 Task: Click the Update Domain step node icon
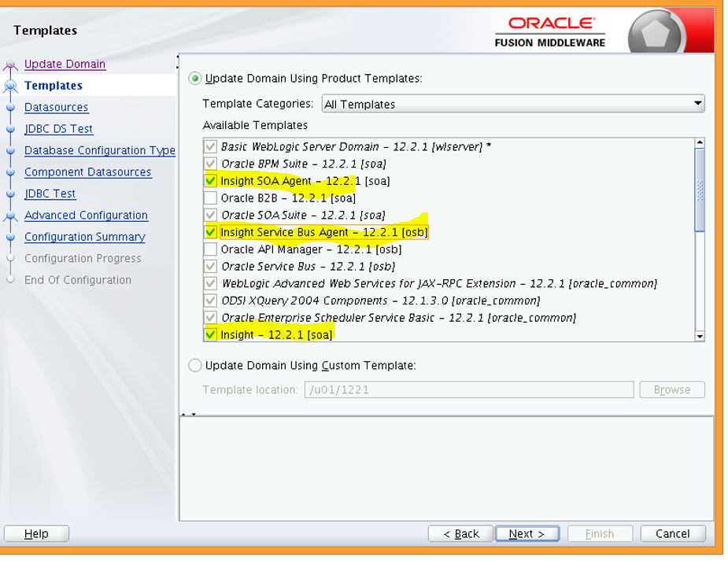(x=10, y=65)
